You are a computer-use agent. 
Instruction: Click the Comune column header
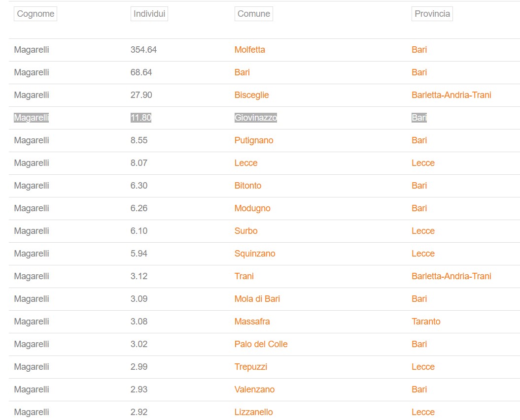[254, 14]
